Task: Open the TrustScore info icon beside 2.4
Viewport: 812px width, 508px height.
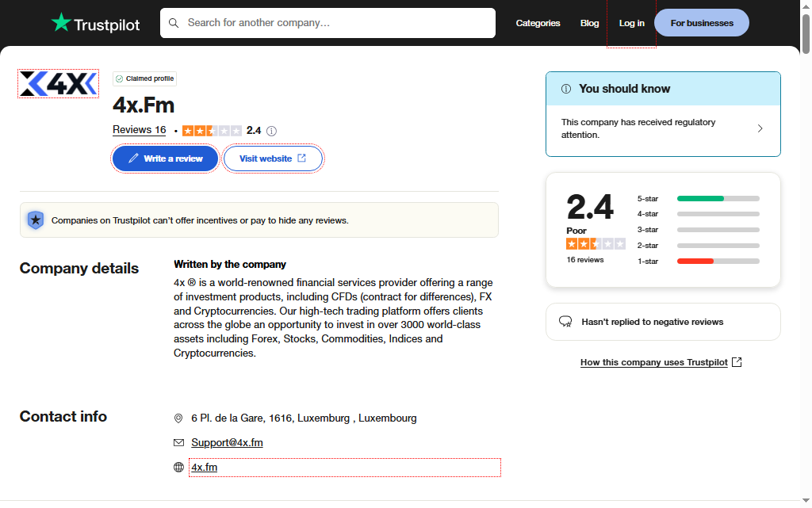Action: pos(271,131)
